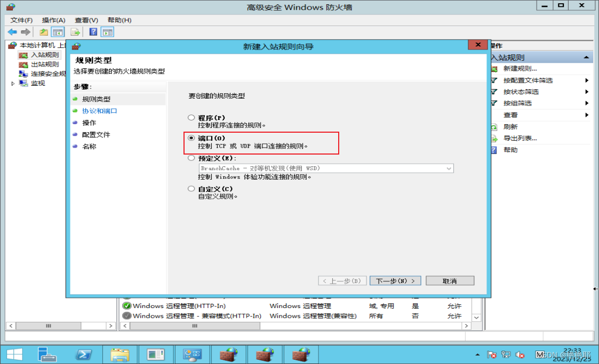Click 导出列表... in the actions pane

click(x=520, y=138)
